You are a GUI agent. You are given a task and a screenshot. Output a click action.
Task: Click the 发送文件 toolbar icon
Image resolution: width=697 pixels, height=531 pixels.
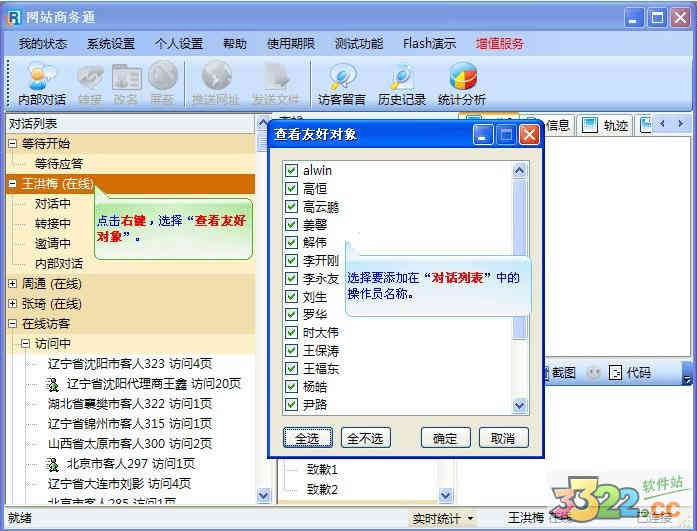click(275, 77)
